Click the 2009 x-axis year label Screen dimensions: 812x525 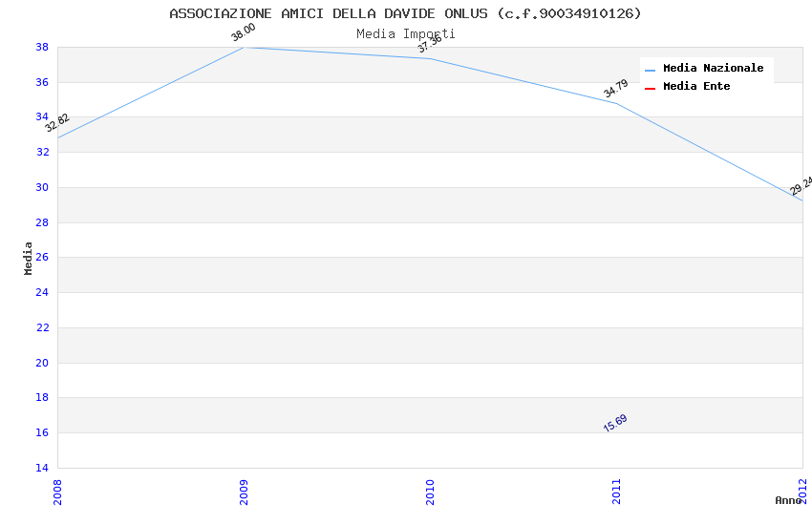coord(244,492)
